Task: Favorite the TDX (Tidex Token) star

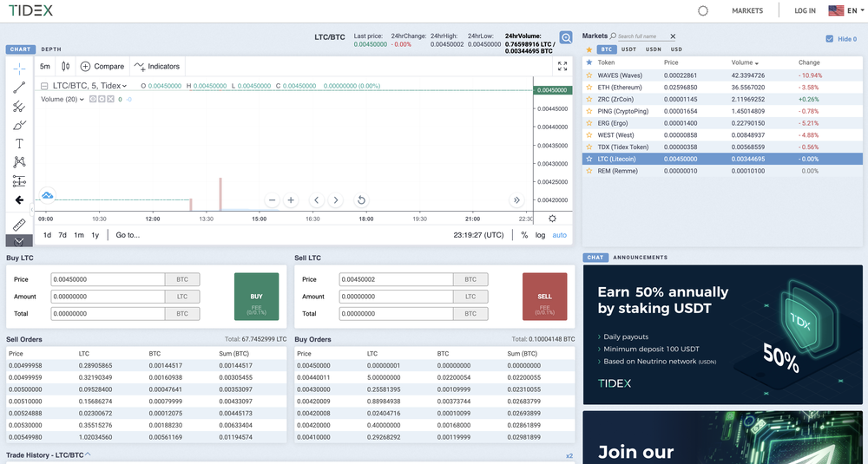Action: point(589,147)
